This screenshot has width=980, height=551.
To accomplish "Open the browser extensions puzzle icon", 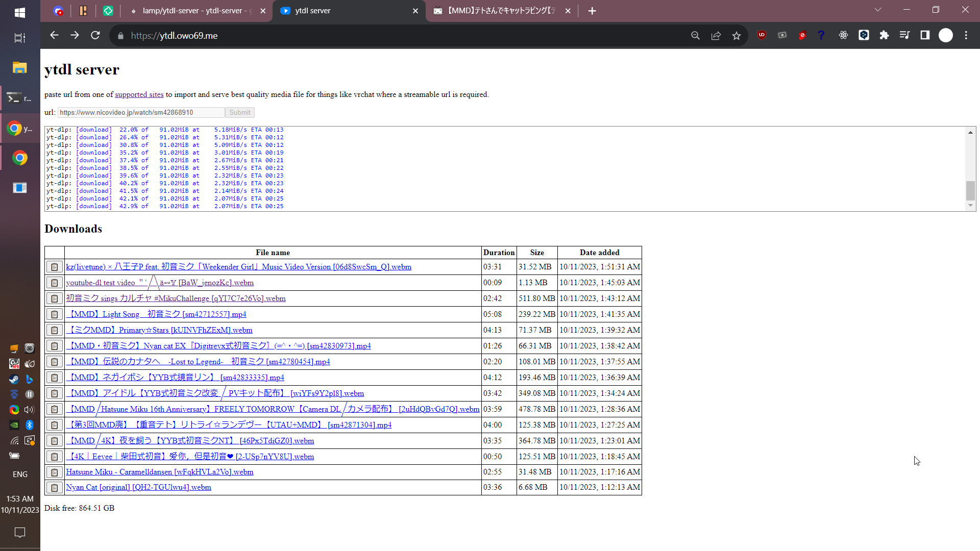I will click(884, 35).
